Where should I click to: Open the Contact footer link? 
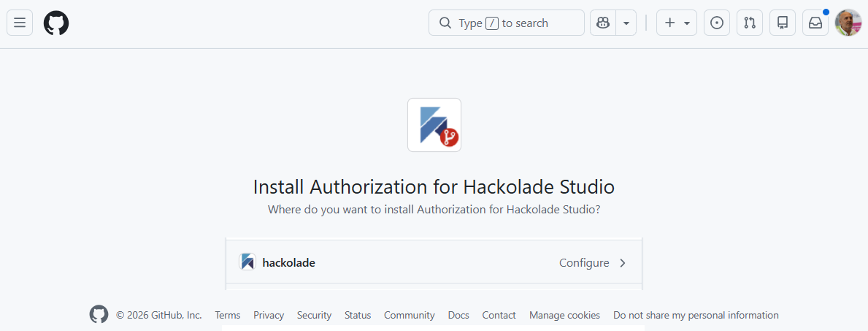(499, 315)
